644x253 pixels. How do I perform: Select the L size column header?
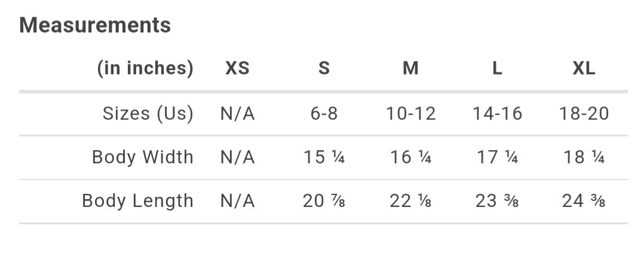point(497,68)
